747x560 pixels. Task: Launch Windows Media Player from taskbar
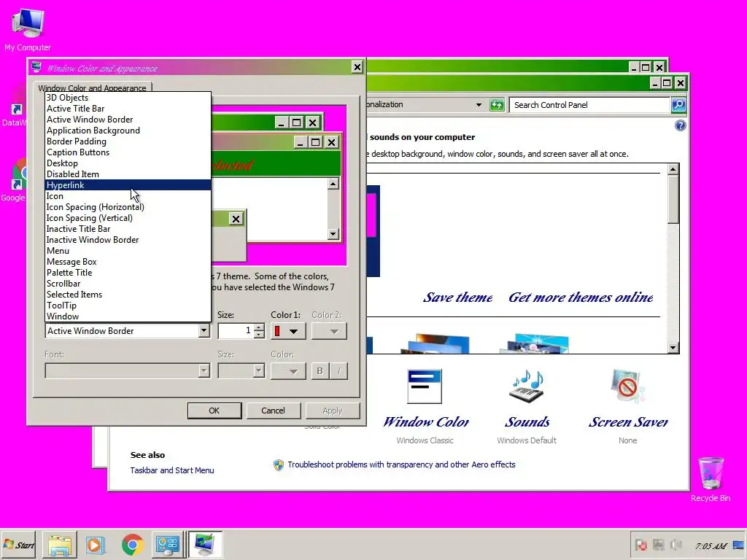(96, 545)
